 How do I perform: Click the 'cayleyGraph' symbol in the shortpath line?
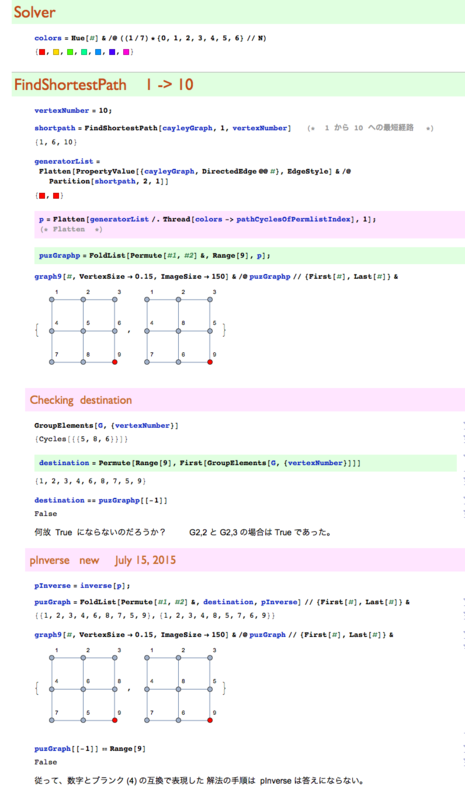tap(187, 128)
